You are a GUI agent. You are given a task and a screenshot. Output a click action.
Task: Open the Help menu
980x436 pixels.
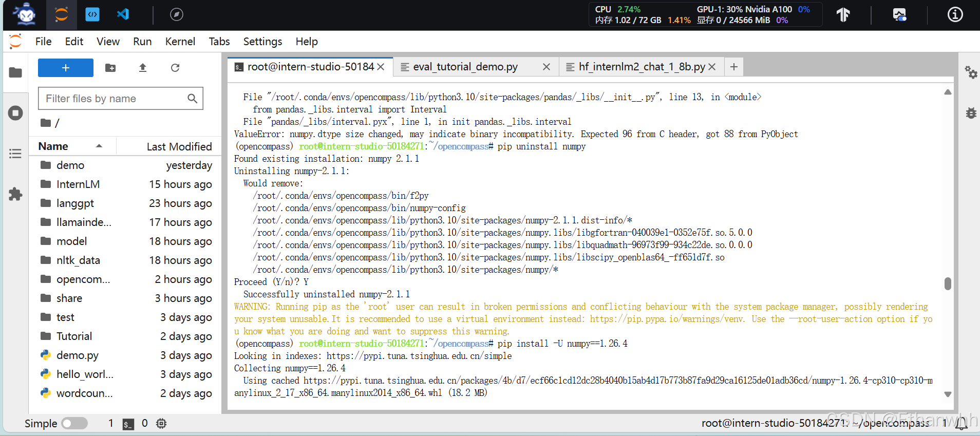pyautogui.click(x=307, y=42)
